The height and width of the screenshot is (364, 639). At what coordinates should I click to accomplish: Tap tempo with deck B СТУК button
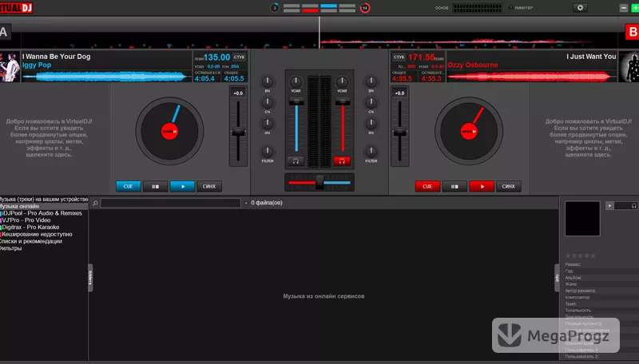tap(399, 57)
